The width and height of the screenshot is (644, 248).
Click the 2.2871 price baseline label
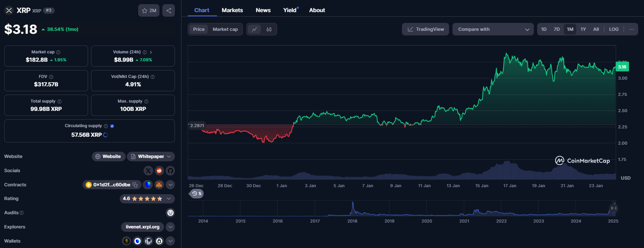(x=197, y=125)
